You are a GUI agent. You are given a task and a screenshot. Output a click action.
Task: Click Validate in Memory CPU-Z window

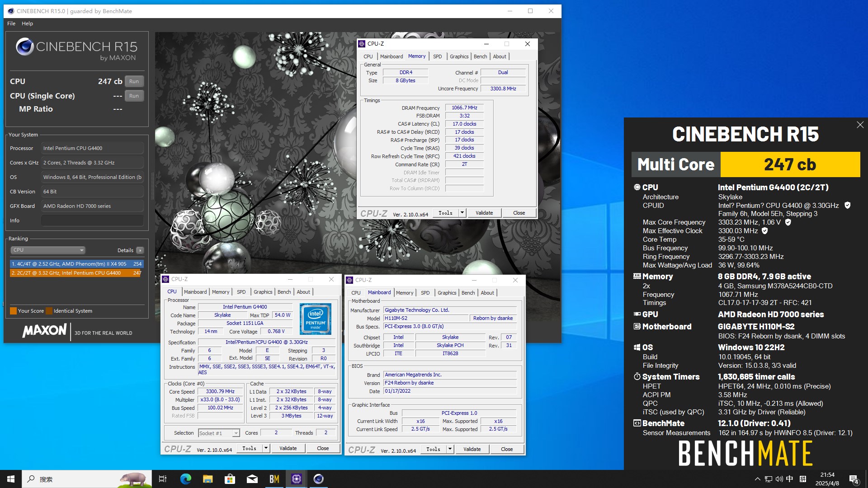point(484,213)
